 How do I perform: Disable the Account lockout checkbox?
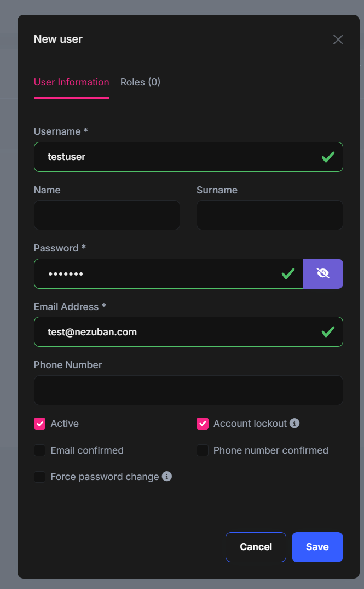point(203,424)
